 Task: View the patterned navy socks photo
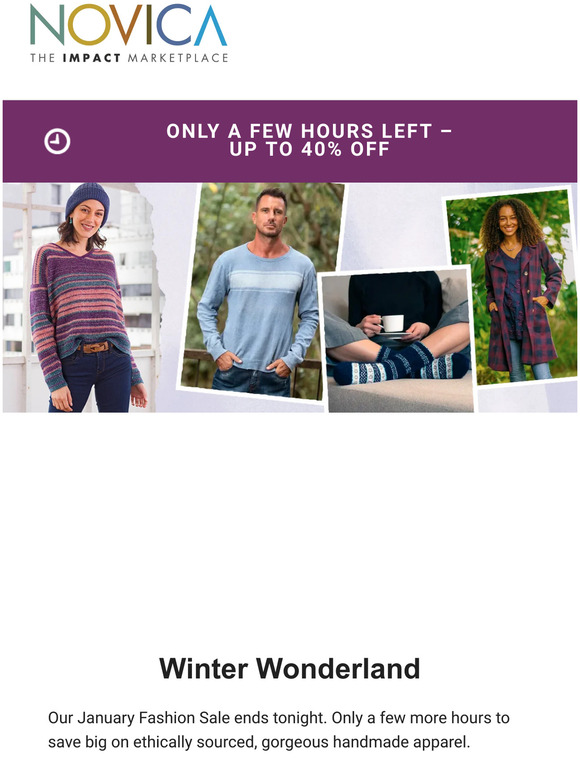[398, 341]
